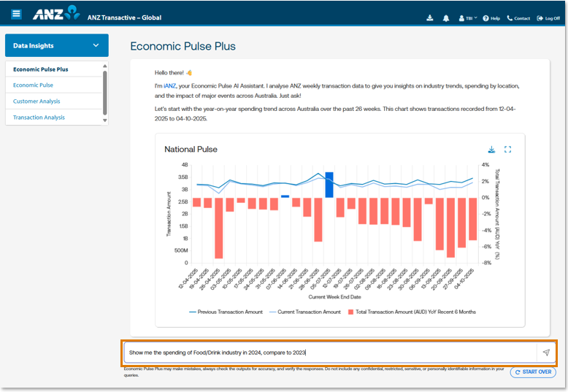Download the National Pulse chart
This screenshot has width=568, height=392.
point(491,150)
